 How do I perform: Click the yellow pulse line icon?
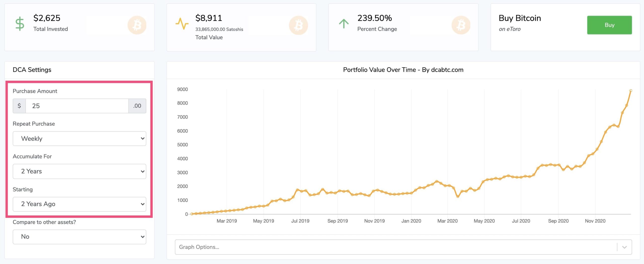pyautogui.click(x=182, y=24)
